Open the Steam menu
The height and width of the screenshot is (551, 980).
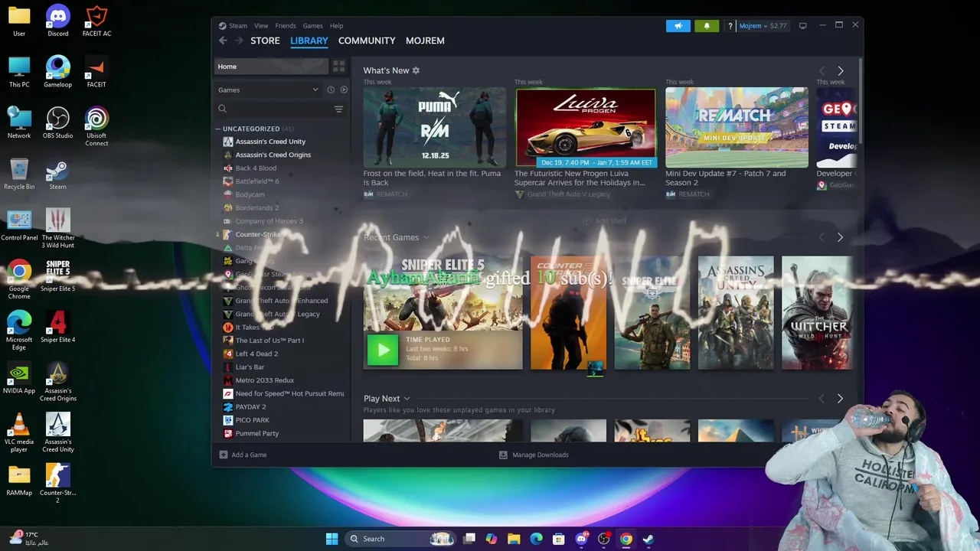237,26
